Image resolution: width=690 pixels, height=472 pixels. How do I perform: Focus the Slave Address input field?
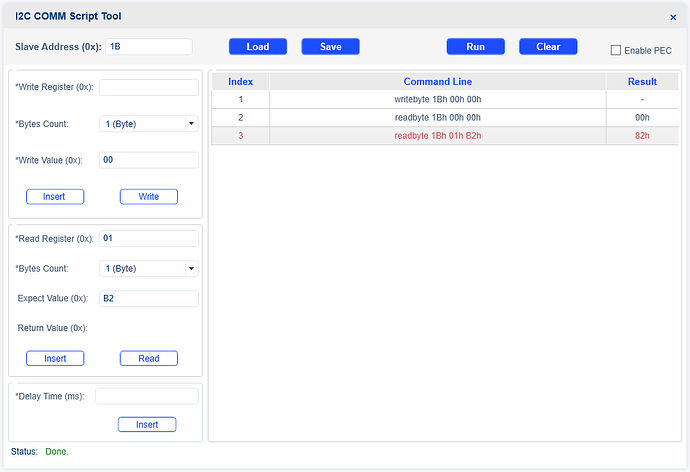(x=148, y=47)
